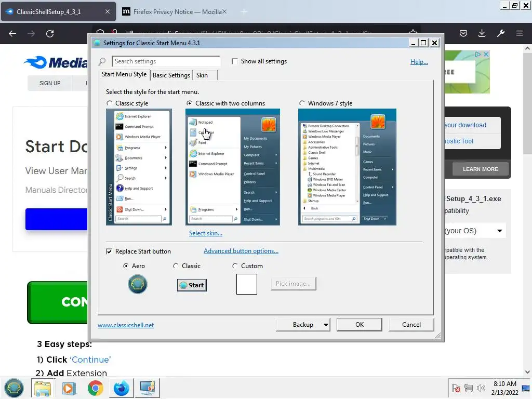
Task: Open a new browser tab
Action: click(244, 12)
